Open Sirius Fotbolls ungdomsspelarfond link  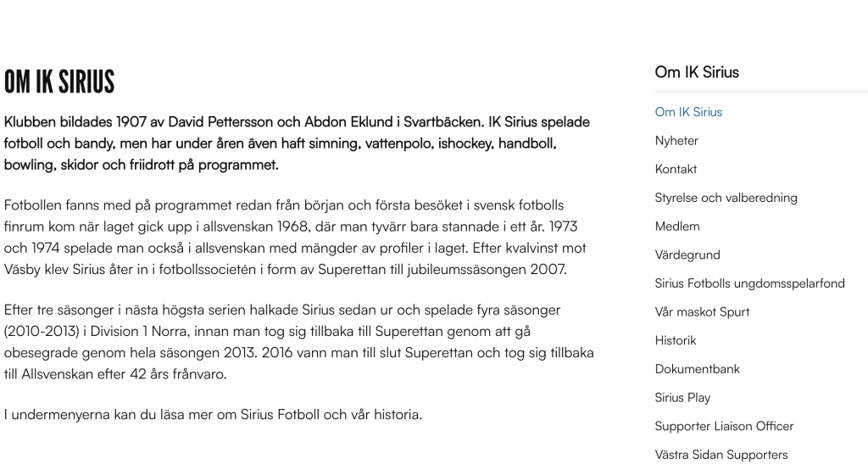(x=749, y=283)
